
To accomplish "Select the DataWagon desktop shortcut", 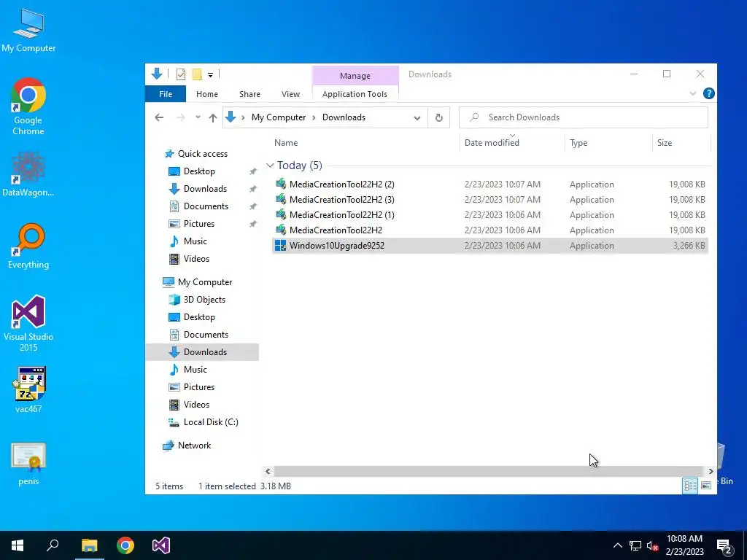I will point(28,174).
